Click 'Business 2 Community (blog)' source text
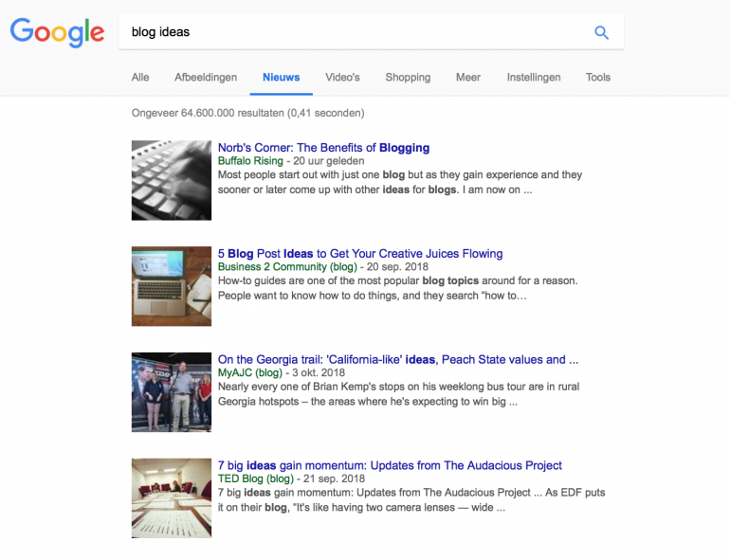This screenshot has height=560, width=730. coord(287,266)
